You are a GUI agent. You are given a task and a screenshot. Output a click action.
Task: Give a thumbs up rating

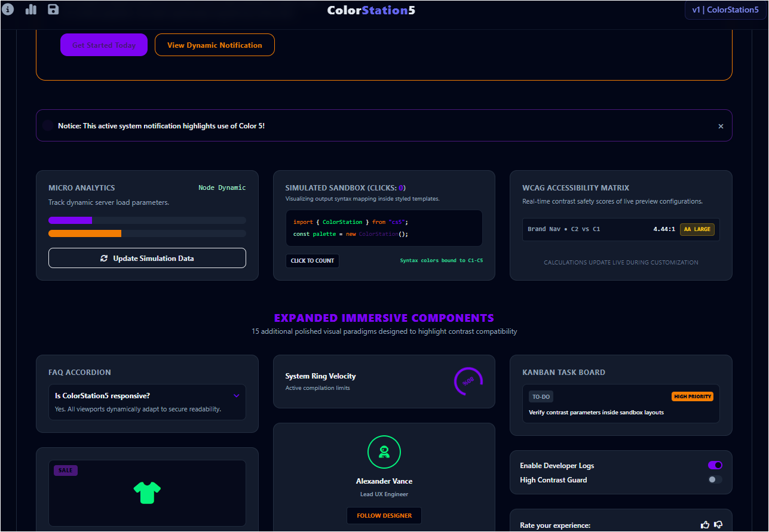(705, 525)
